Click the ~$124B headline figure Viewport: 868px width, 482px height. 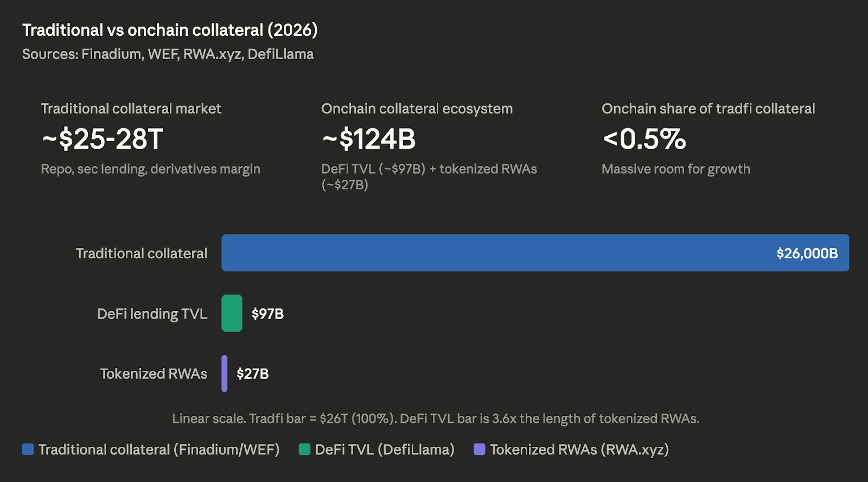pos(369,139)
